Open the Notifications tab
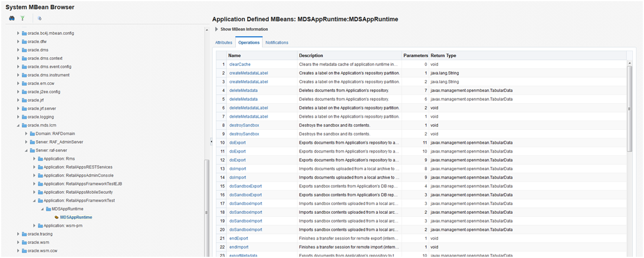This screenshot has height=258, width=644. pos(277,42)
